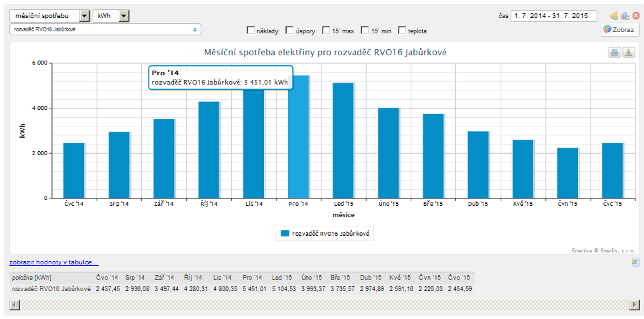This screenshot has height=319, width=644.
Task: Click the čas date range field
Action: (x=556, y=16)
